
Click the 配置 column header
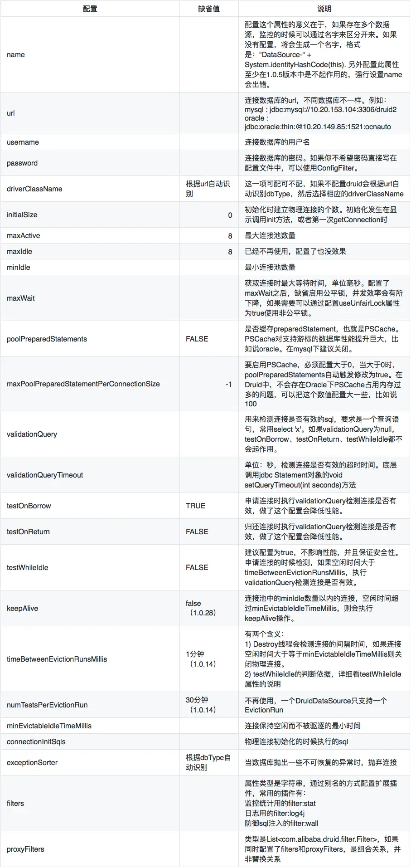[x=90, y=9]
